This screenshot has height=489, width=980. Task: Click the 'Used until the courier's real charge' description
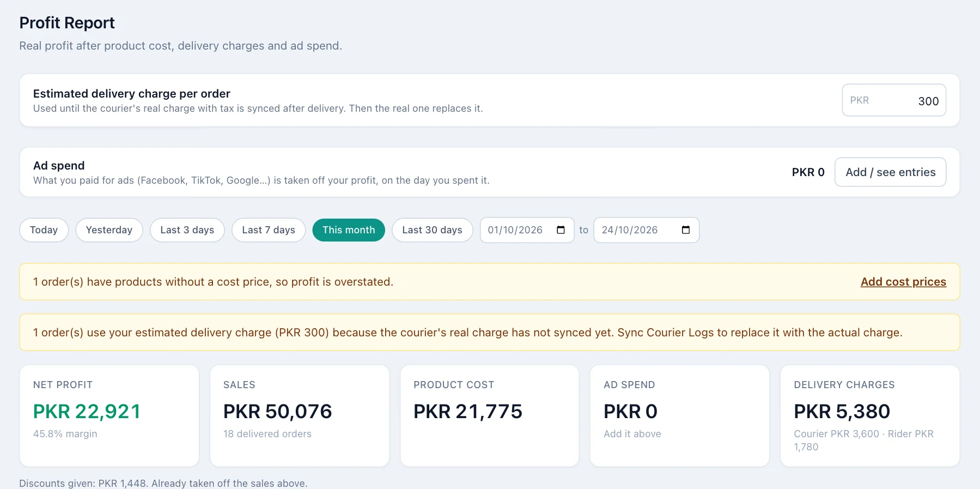point(258,108)
